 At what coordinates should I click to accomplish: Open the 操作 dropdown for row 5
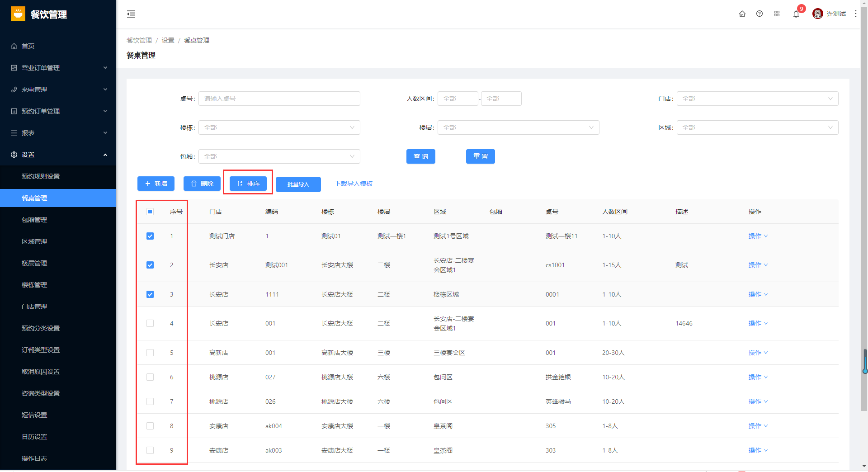(758, 353)
